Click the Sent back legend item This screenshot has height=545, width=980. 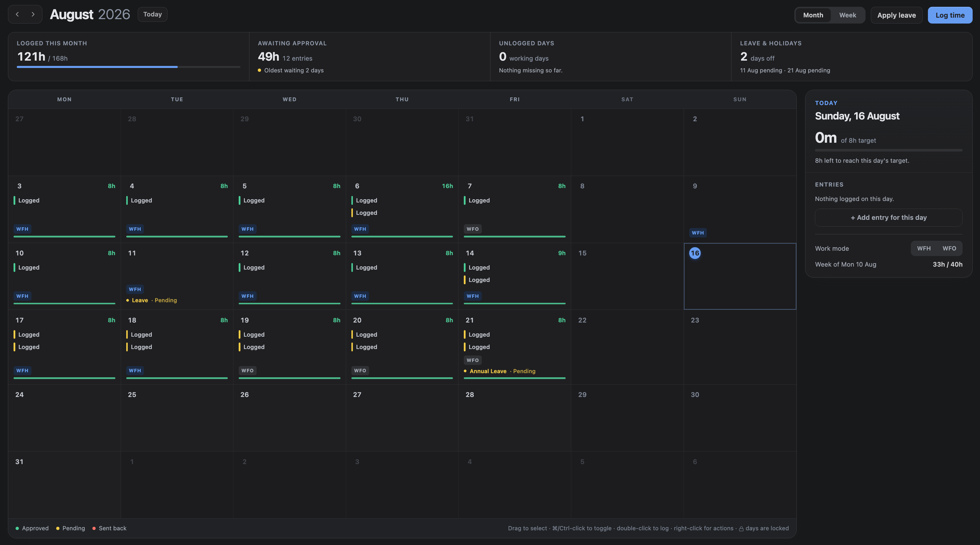pyautogui.click(x=109, y=528)
